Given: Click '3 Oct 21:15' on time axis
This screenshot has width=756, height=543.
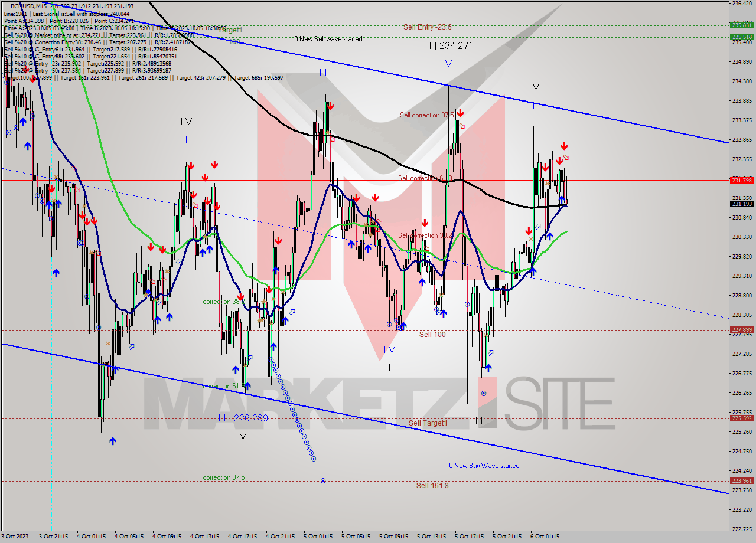Looking at the screenshot, I should pyautogui.click(x=54, y=537).
